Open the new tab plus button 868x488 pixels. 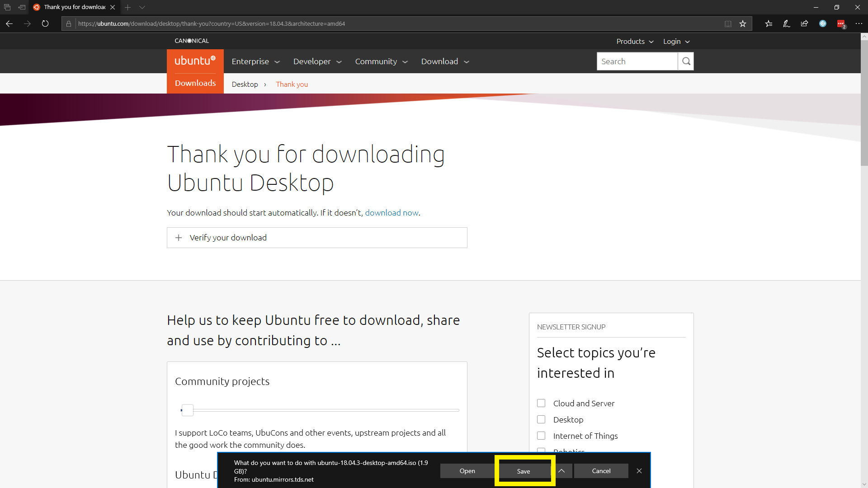click(128, 7)
